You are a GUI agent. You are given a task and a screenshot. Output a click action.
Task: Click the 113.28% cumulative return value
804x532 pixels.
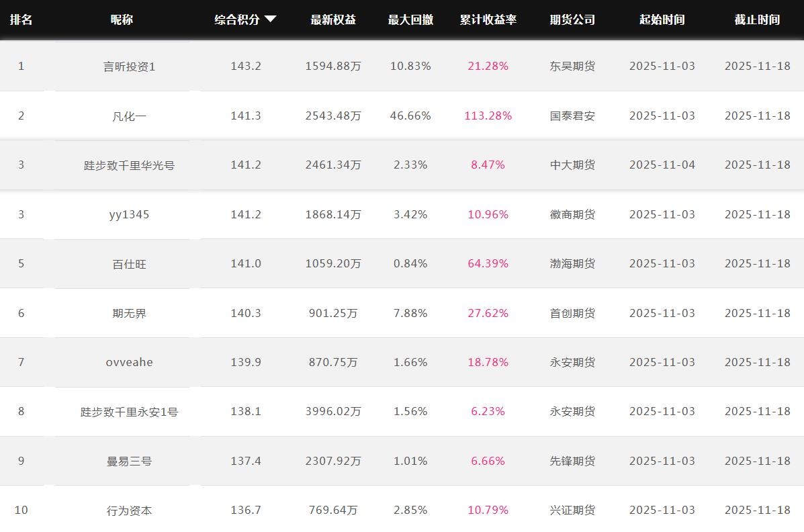click(488, 116)
